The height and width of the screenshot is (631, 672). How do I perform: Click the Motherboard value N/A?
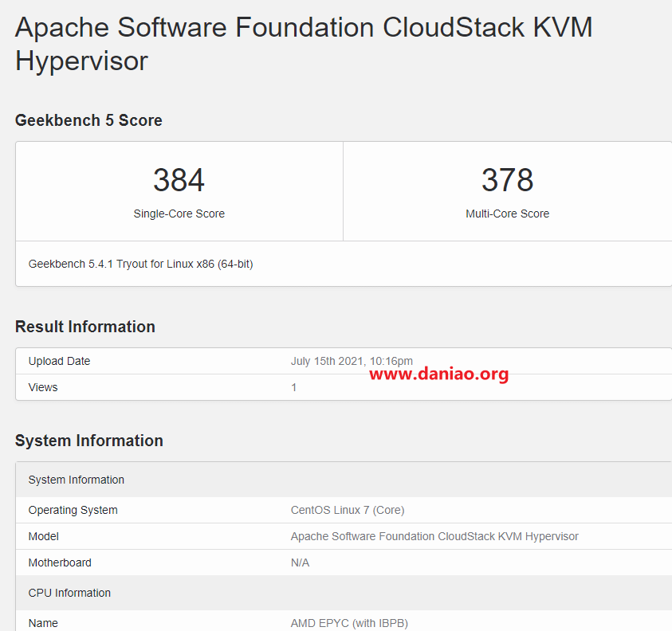click(x=300, y=562)
